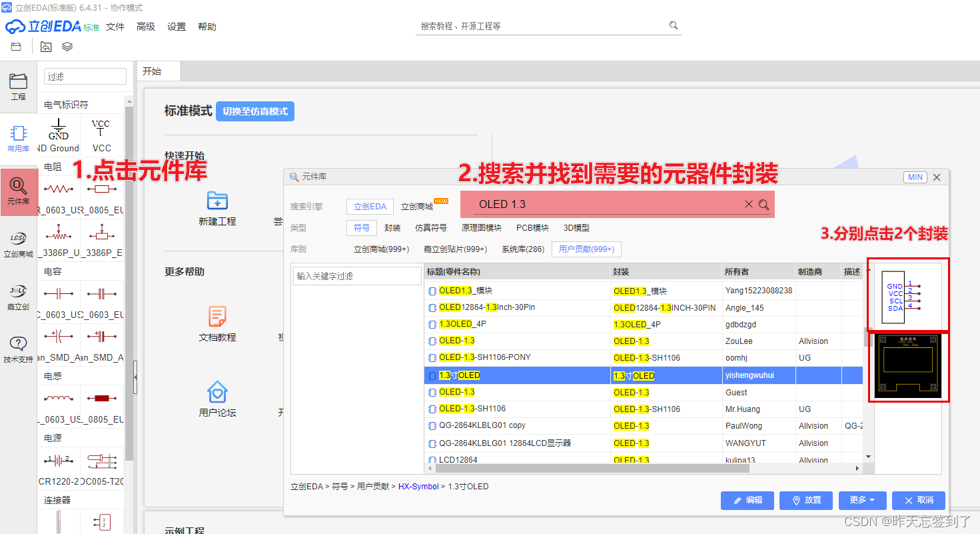Choose the PCB模块 type filter
This screenshot has width=980, height=534.
pos(532,228)
